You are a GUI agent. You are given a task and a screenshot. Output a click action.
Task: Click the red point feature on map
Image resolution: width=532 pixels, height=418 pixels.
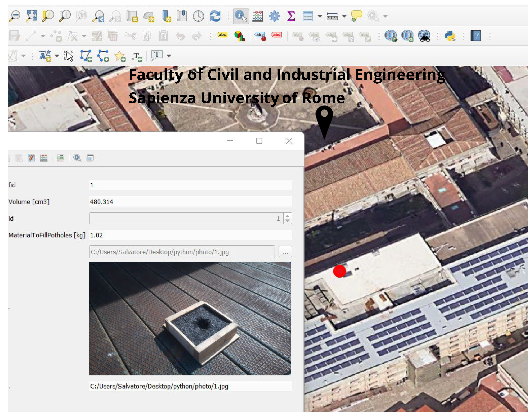click(339, 271)
